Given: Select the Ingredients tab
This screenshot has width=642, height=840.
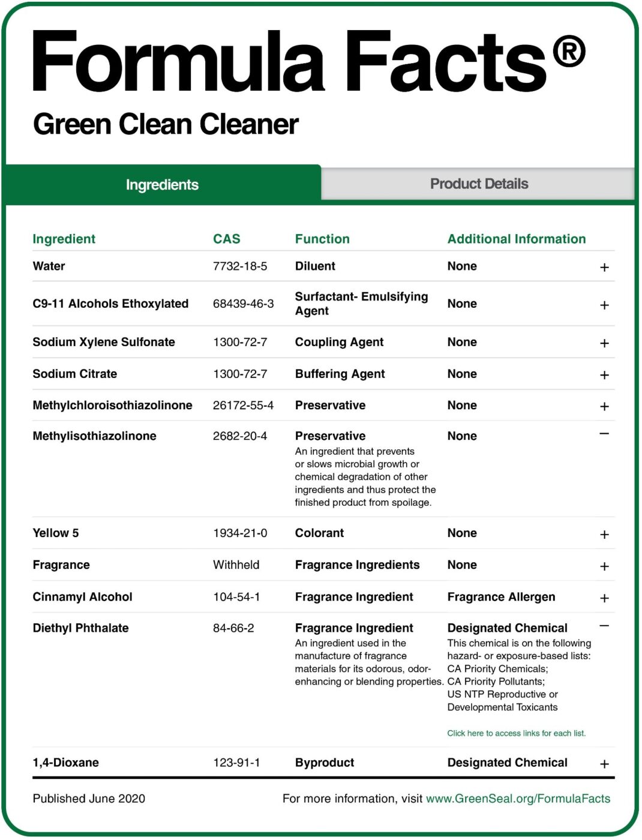Looking at the screenshot, I should pos(162,185).
